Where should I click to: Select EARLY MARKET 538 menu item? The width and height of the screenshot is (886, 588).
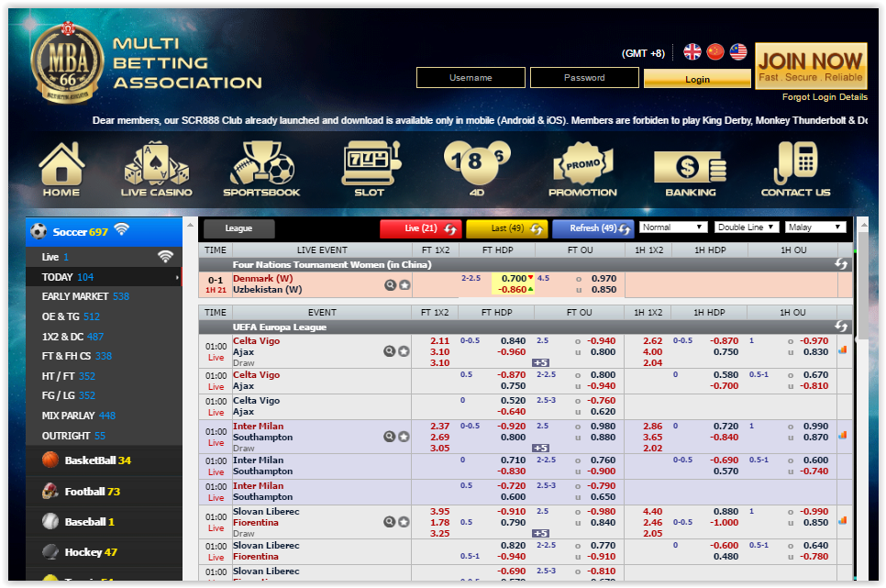click(x=104, y=296)
